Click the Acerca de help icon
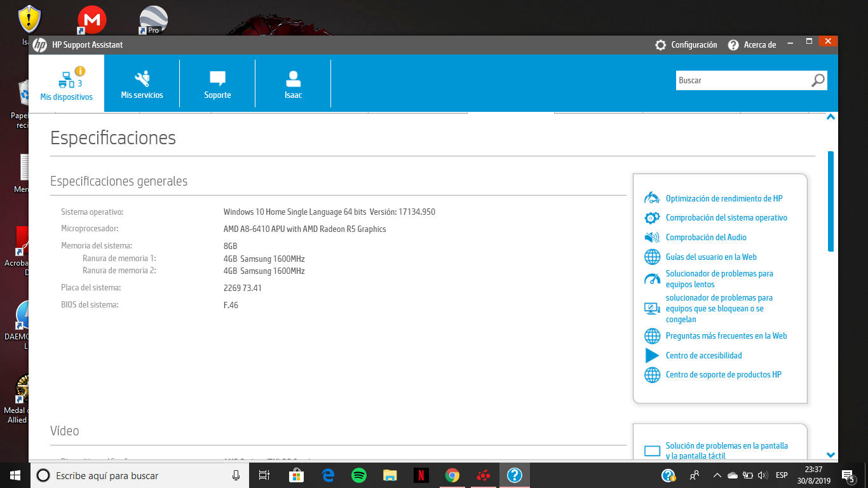The width and height of the screenshot is (868, 488). 733,45
